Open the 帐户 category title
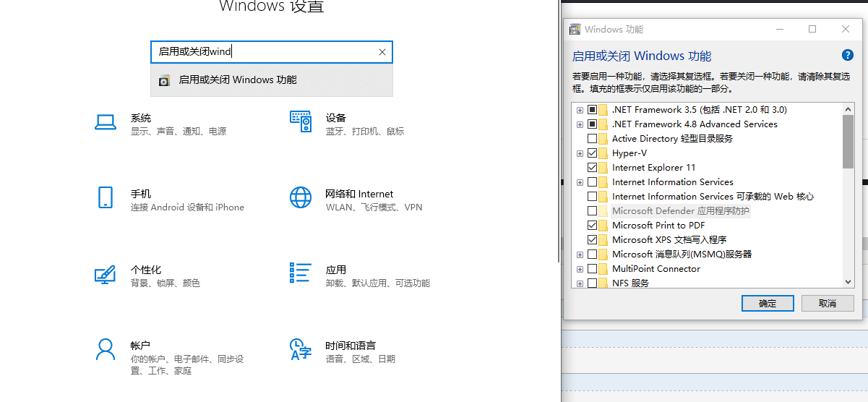Viewport: 868px width, 402px height. 141,346
